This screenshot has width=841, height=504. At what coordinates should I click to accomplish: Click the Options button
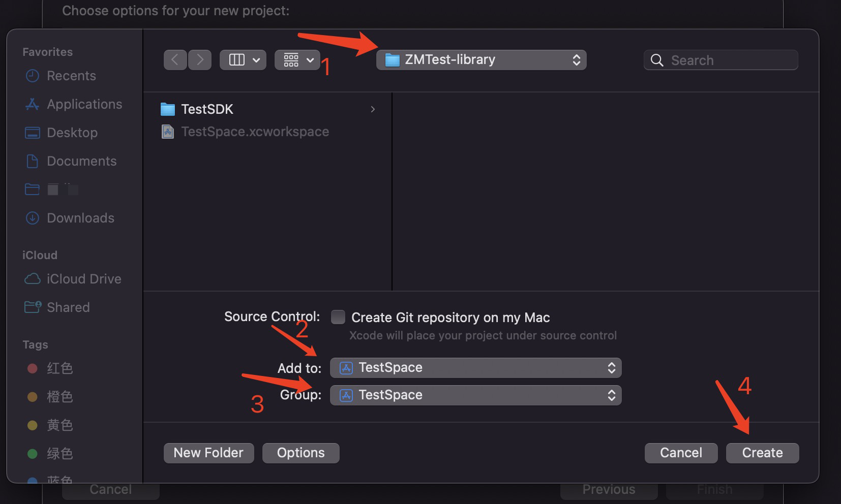pyautogui.click(x=301, y=453)
